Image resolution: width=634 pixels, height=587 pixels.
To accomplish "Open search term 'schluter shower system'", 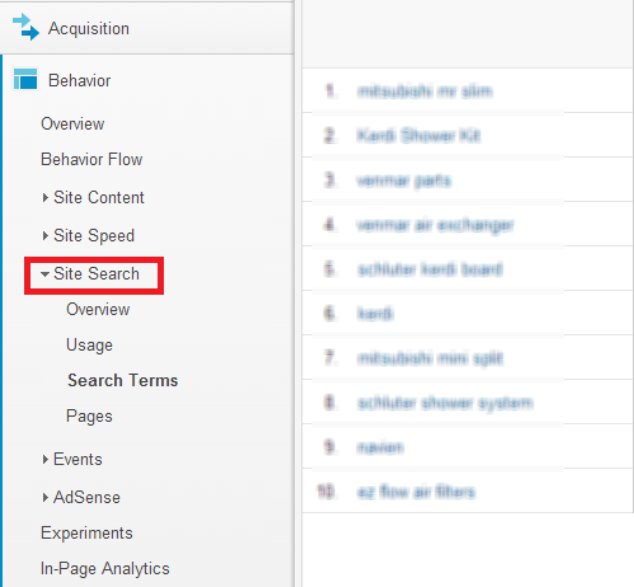I will pyautogui.click(x=445, y=403).
